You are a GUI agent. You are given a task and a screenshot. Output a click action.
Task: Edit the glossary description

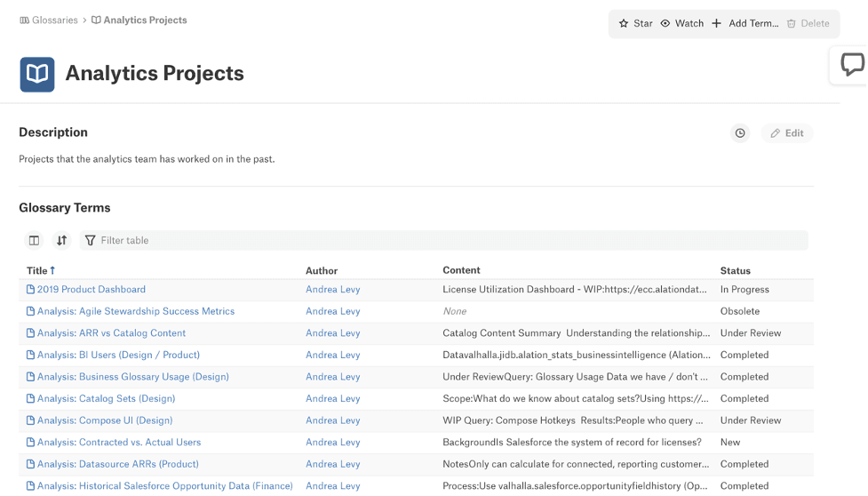[x=786, y=133]
